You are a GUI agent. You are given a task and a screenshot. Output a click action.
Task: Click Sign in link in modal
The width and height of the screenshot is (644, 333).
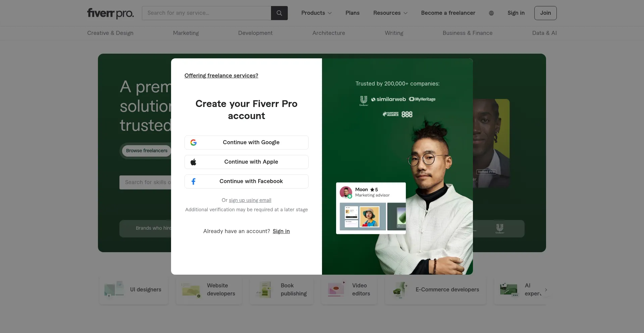(x=281, y=231)
